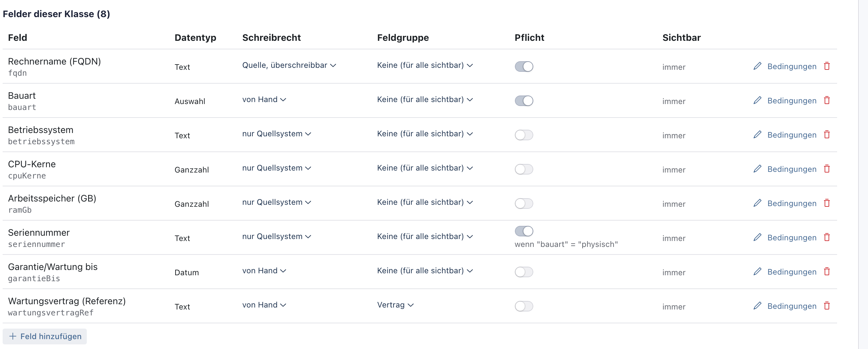Click 'Auswahl' datatype in Bauart row
This screenshot has height=349, width=868.
coord(190,101)
